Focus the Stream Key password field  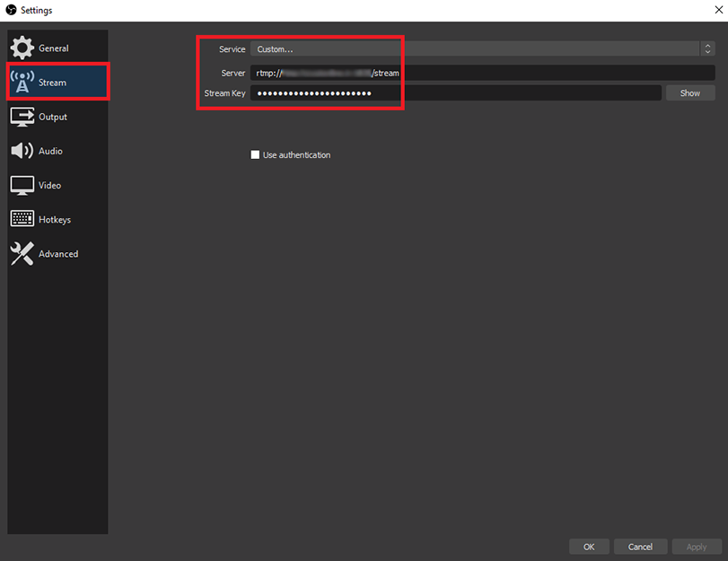coord(456,92)
